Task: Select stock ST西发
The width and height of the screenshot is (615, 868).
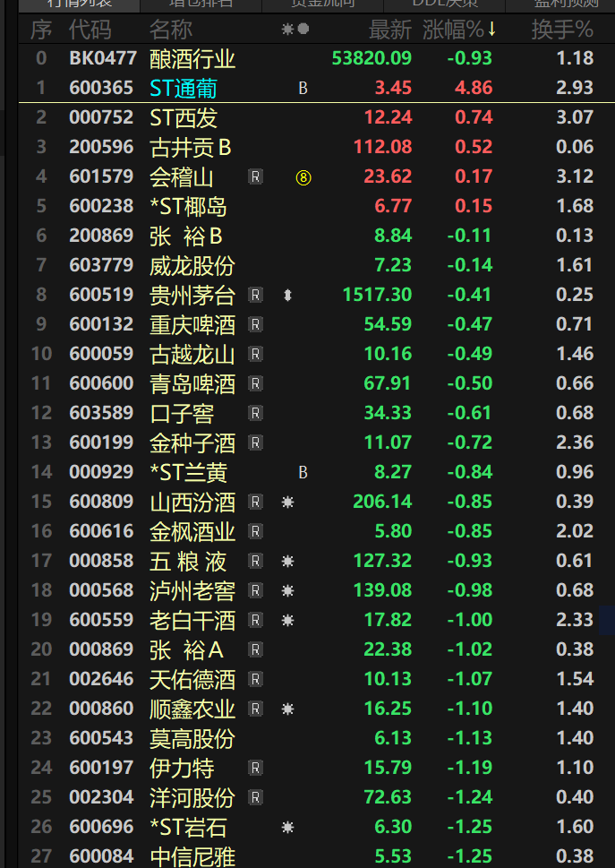Action: point(184,118)
